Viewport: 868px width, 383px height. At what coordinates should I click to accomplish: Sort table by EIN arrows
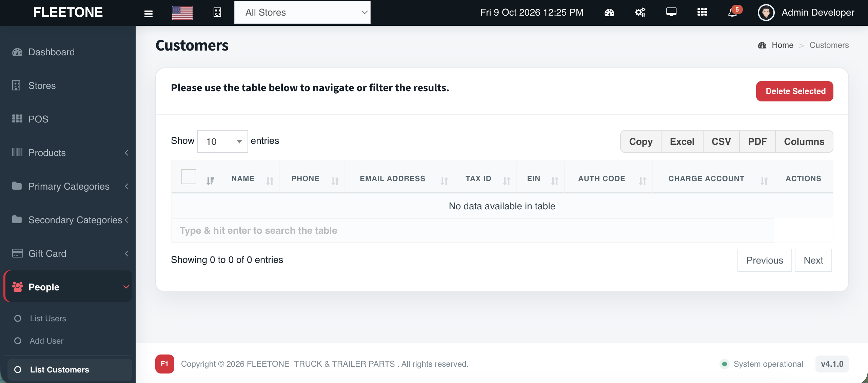[x=555, y=181]
